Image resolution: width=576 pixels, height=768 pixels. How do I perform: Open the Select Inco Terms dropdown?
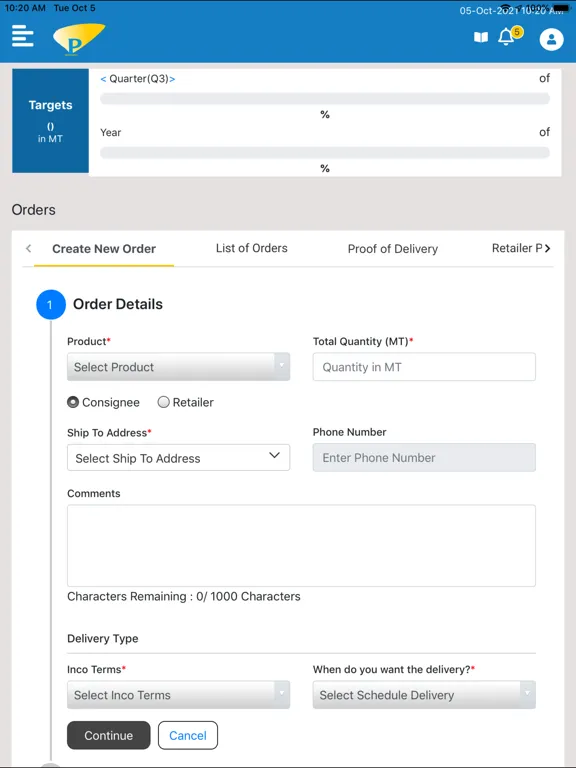[178, 695]
